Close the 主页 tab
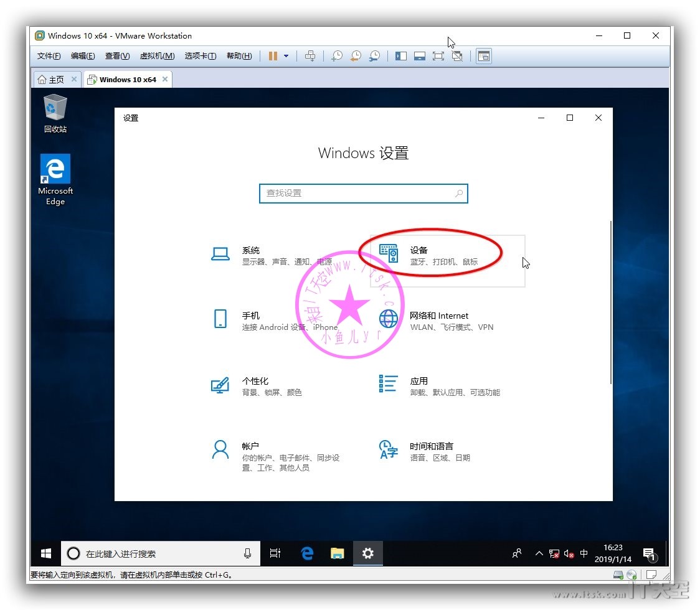This screenshot has height=610, width=700. 74,79
